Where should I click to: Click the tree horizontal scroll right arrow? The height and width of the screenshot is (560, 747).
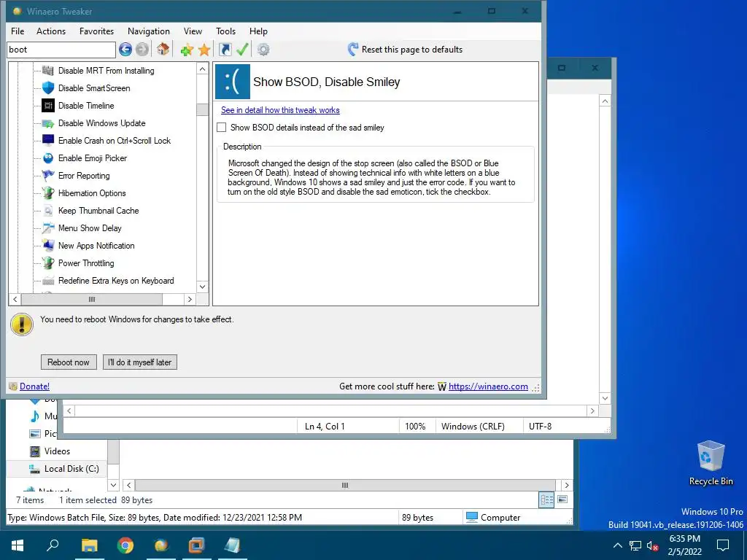190,300
